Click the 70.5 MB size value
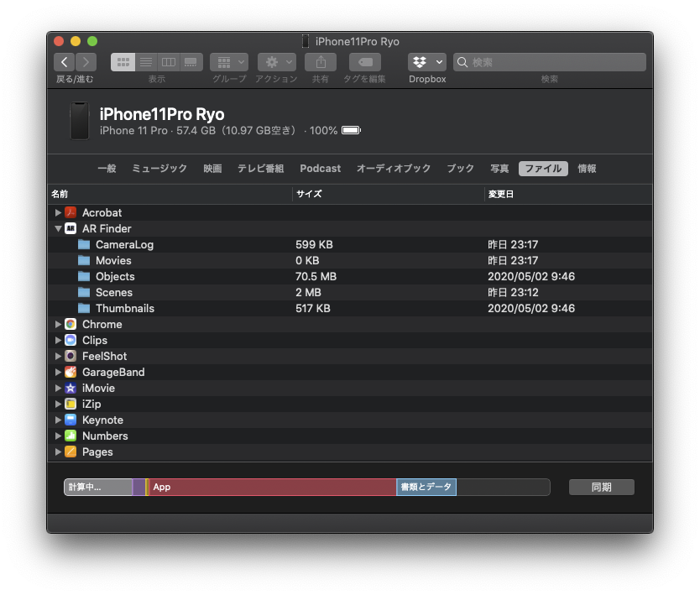This screenshot has width=700, height=595. [x=316, y=276]
